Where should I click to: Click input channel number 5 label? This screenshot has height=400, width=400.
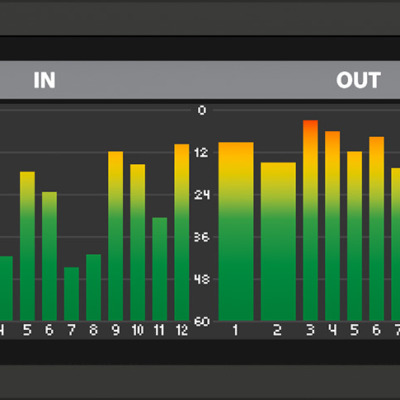point(27,330)
